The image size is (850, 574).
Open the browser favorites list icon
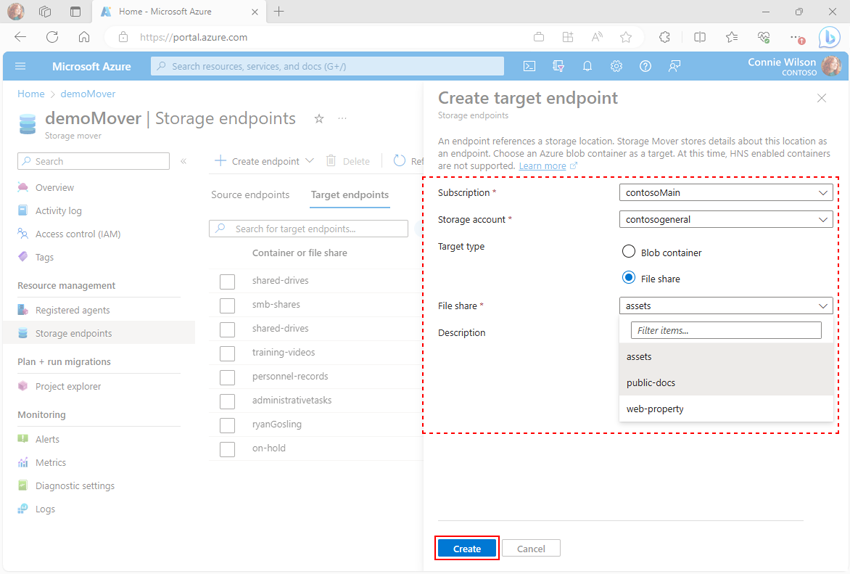(x=732, y=37)
